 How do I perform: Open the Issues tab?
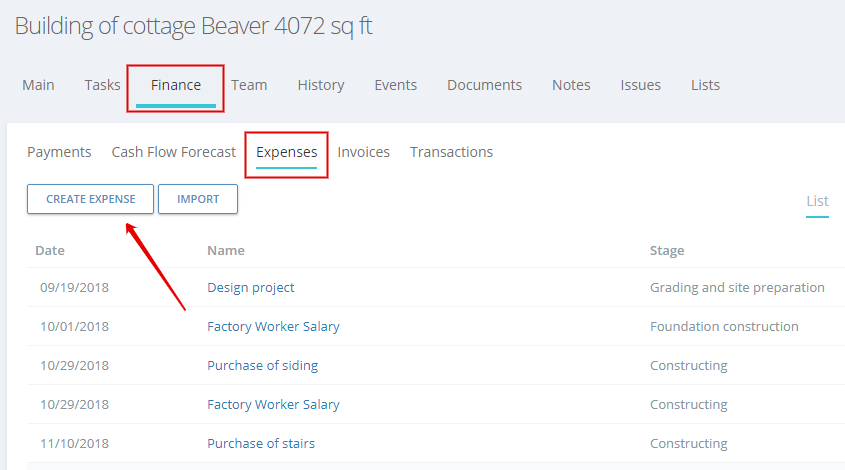tap(640, 85)
